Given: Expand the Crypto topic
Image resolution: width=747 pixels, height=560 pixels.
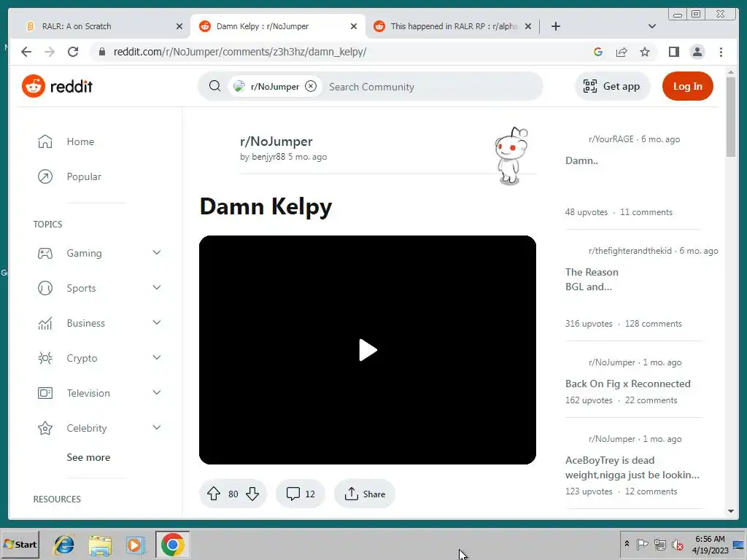Looking at the screenshot, I should (157, 357).
